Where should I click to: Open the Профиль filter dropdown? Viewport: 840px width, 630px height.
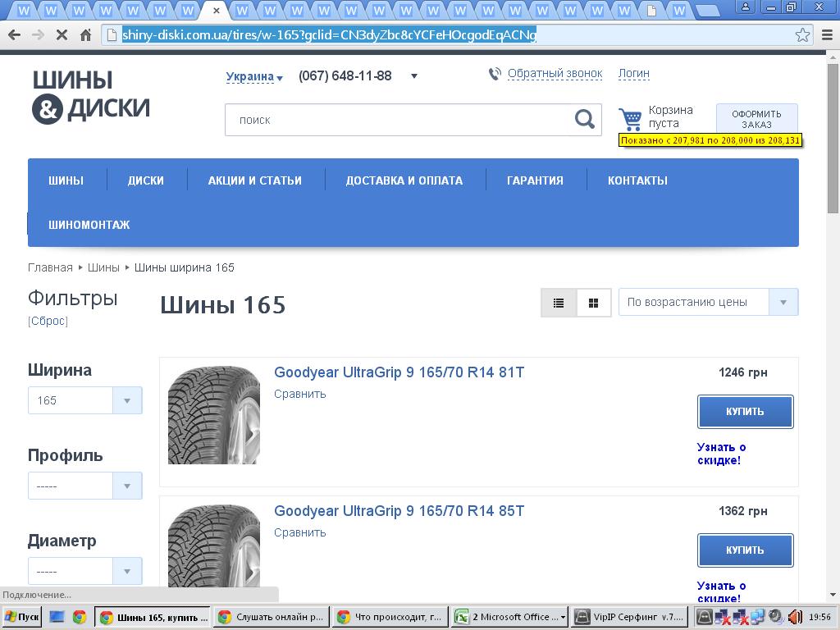click(x=85, y=486)
